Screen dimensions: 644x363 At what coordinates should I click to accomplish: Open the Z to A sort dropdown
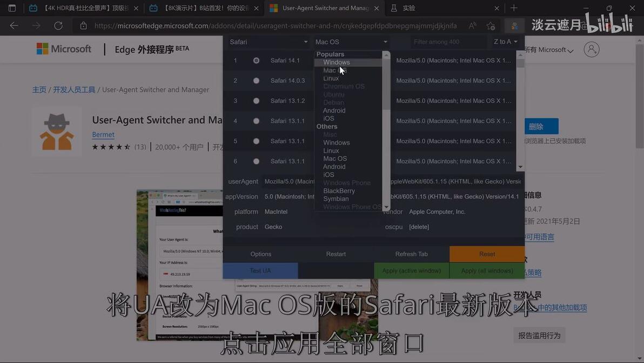pyautogui.click(x=505, y=42)
